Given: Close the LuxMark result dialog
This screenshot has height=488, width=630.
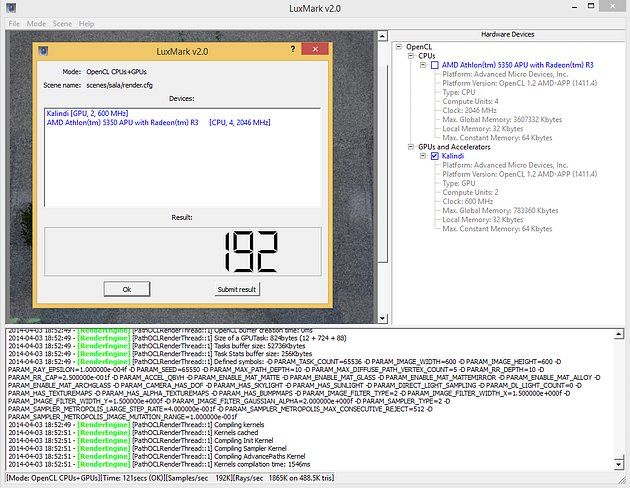Looking at the screenshot, I should (x=315, y=49).
